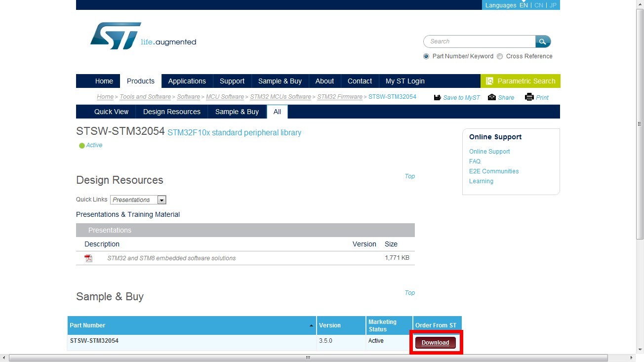Click vertical scrollbar up arrow
644x362 pixels.
point(640,4)
